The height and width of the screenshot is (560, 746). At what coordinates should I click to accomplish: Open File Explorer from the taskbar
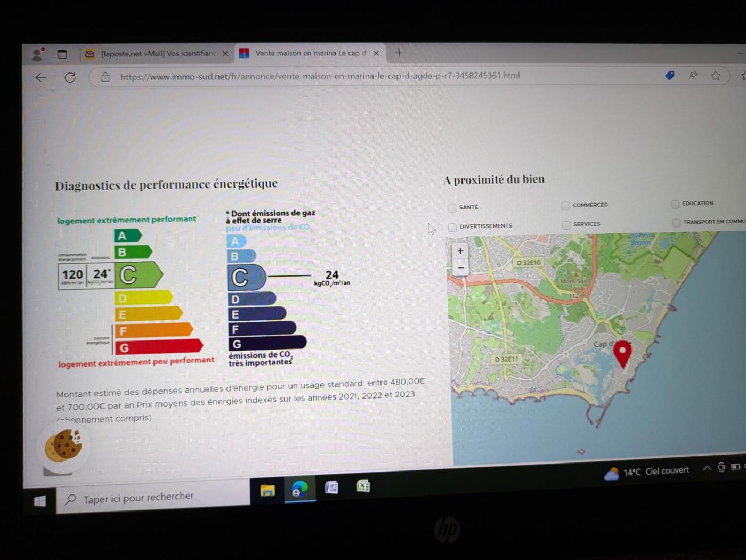267,490
